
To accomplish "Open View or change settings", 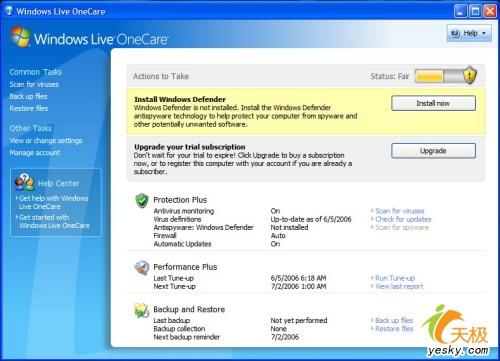I will (x=46, y=141).
